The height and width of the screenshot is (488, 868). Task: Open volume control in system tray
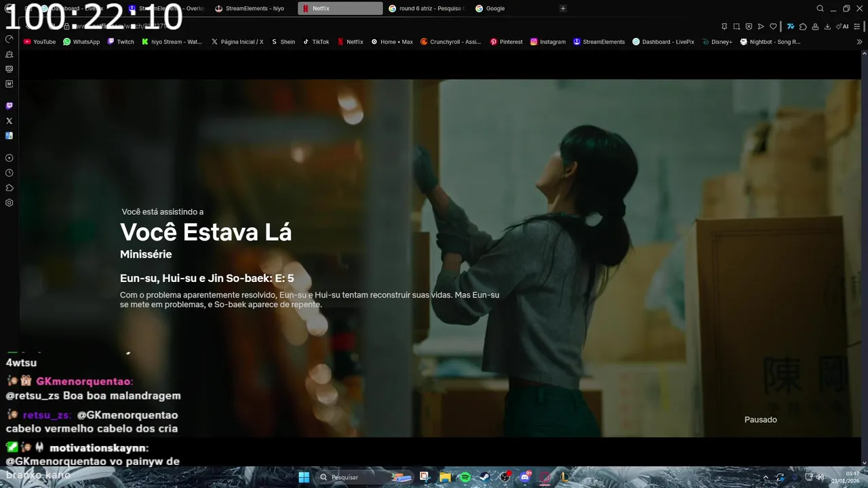821,477
